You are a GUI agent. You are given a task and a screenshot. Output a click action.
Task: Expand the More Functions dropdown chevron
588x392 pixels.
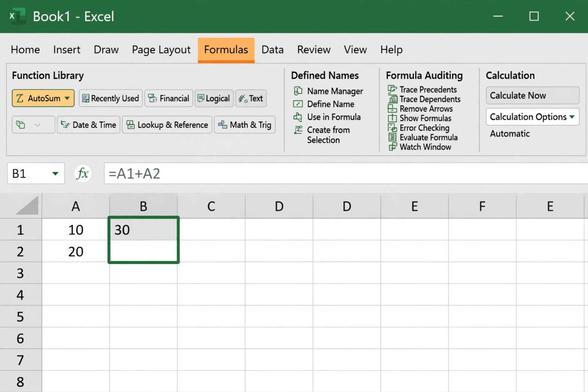[x=37, y=125]
